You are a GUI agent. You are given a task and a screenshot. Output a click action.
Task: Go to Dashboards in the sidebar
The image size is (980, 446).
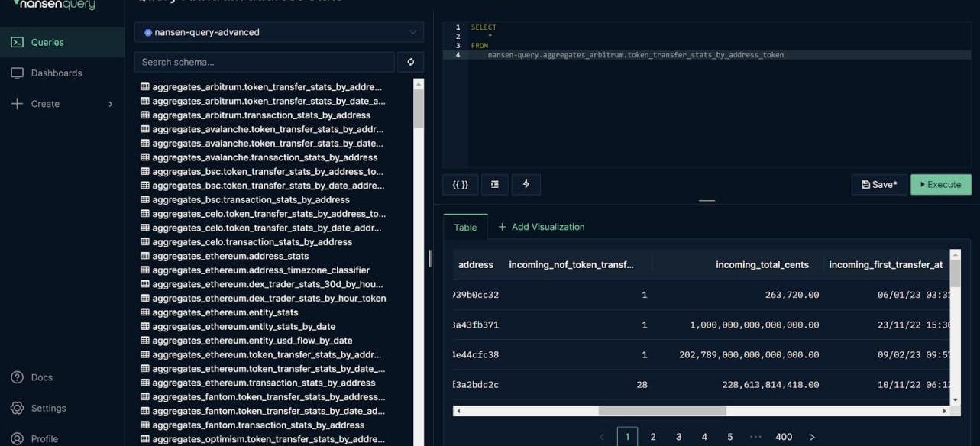coord(62,73)
